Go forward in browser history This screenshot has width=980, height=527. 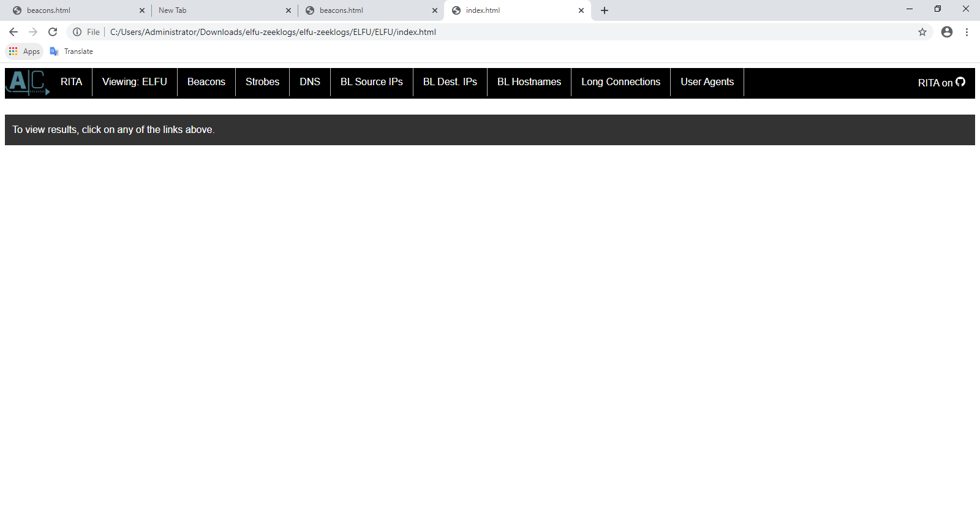click(x=33, y=32)
